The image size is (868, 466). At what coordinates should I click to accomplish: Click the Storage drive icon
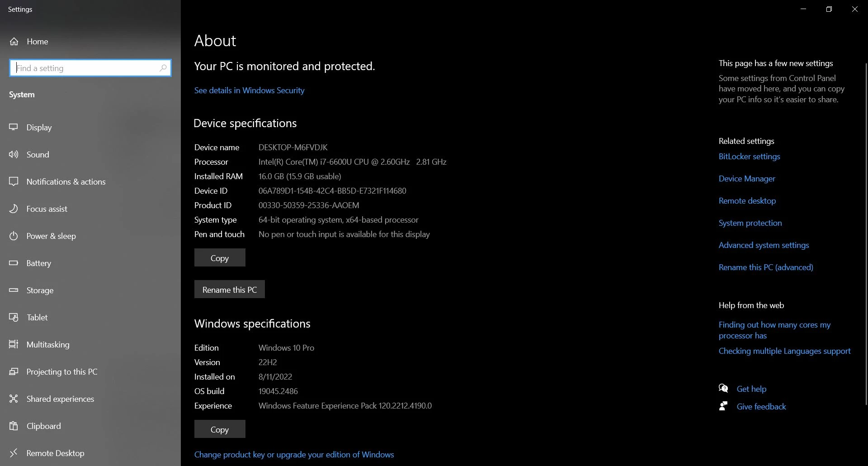pos(14,290)
